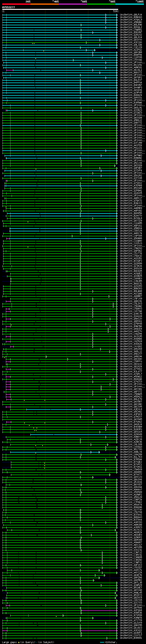The height and width of the screenshot is (644, 146).
Task: Select hit label UniRef100_C5LDY3
Action: point(131,304)
